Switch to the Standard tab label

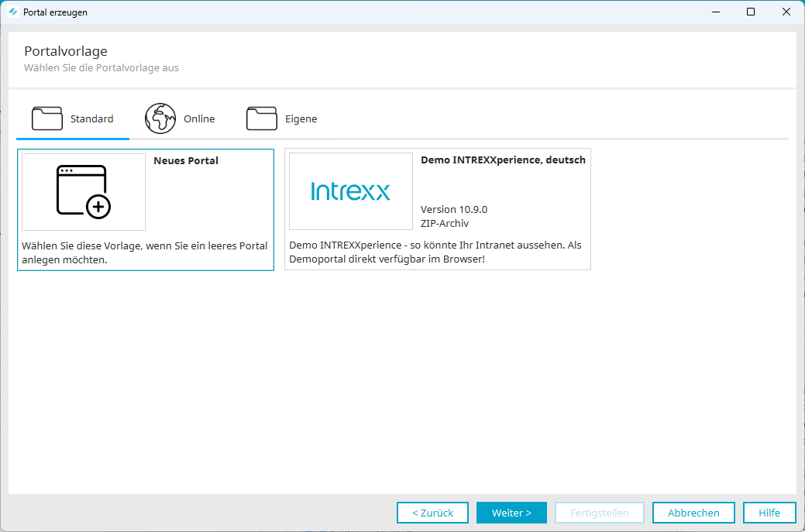click(x=91, y=119)
